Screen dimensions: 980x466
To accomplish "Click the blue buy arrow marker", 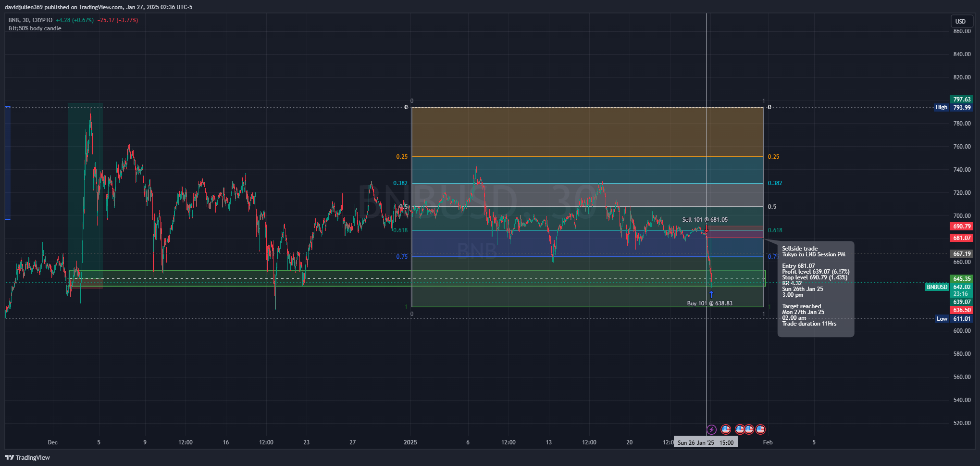I will 711,294.
